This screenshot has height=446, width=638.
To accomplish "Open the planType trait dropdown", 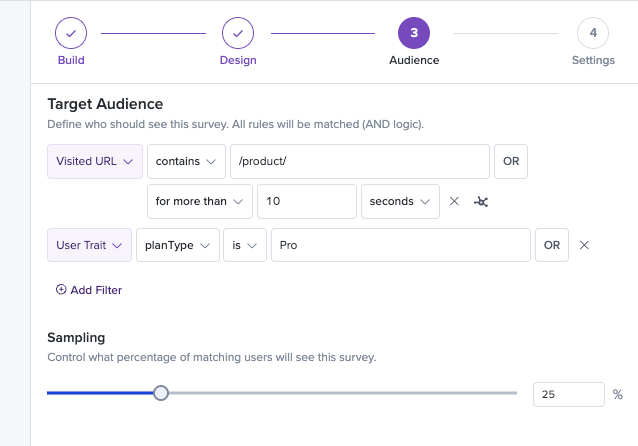I will coord(178,245).
